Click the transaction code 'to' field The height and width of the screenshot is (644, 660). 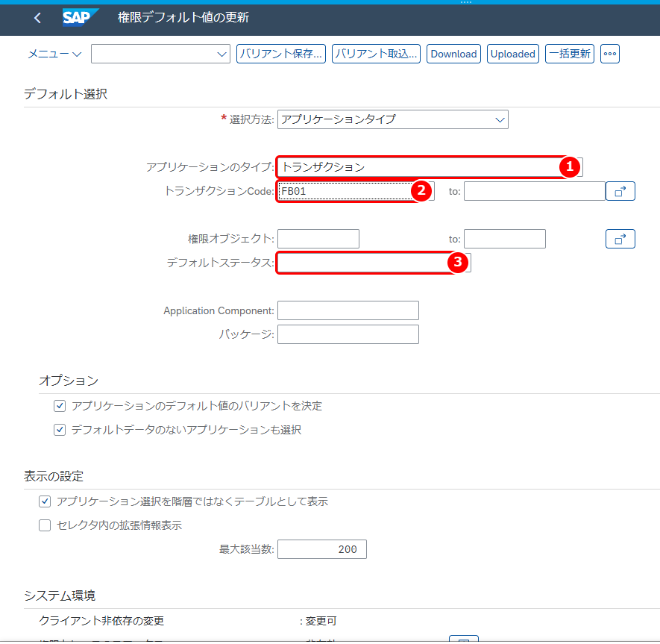point(535,191)
